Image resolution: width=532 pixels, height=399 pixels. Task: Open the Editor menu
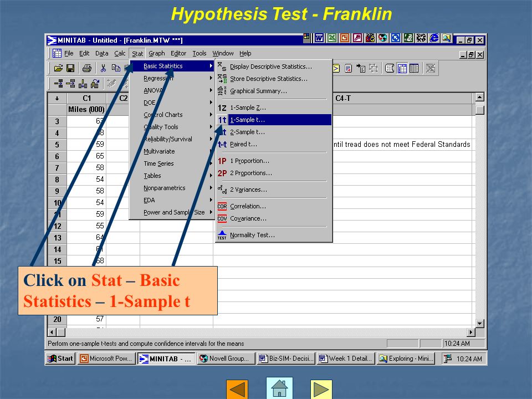pyautogui.click(x=178, y=53)
